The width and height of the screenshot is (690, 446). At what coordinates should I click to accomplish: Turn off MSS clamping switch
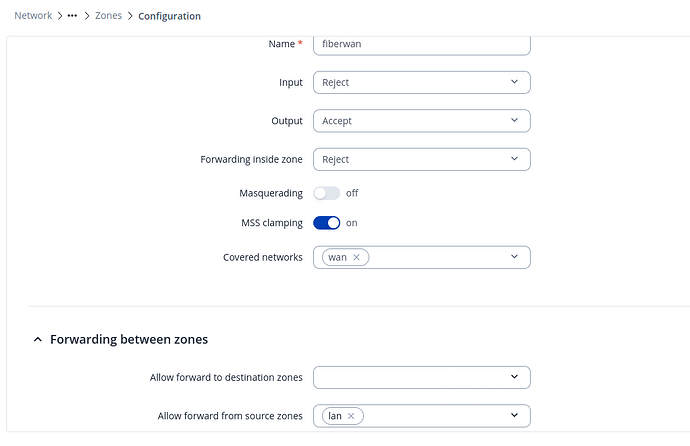pos(326,223)
